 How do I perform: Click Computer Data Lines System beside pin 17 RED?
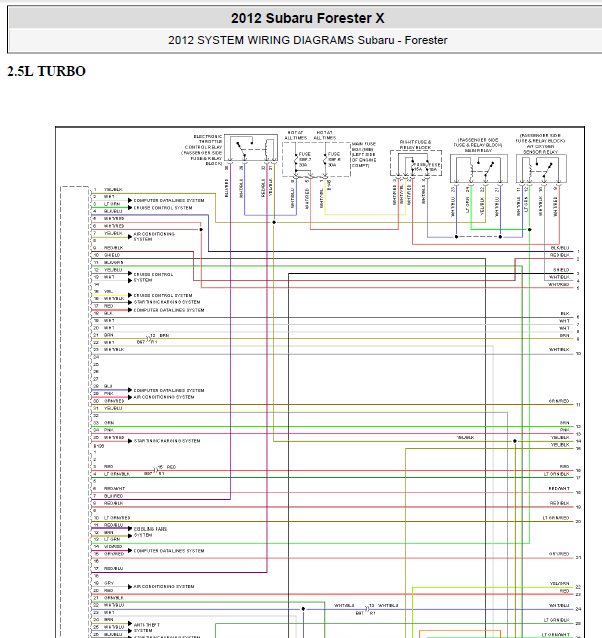[x=169, y=310]
